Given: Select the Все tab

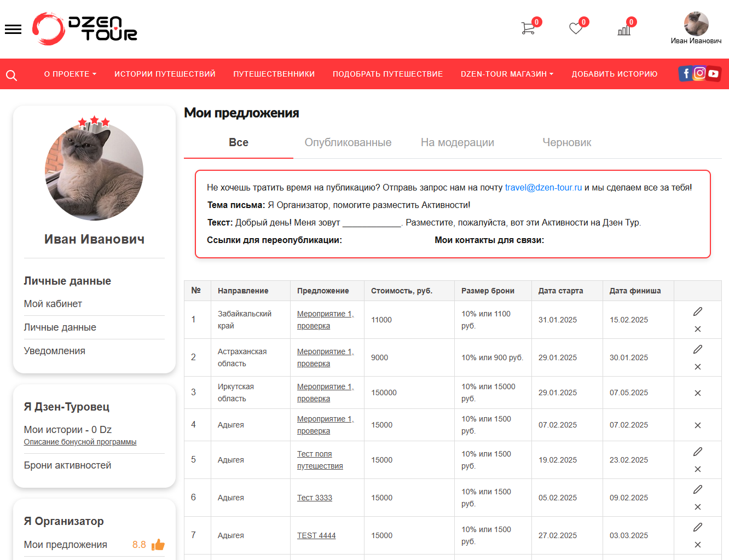Looking at the screenshot, I should (239, 142).
